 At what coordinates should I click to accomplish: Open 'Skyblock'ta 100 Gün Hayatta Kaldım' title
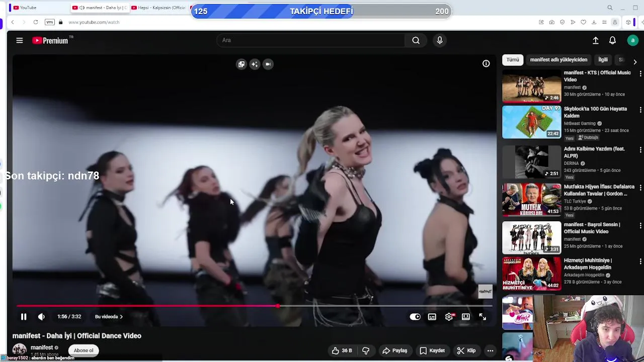click(x=595, y=112)
